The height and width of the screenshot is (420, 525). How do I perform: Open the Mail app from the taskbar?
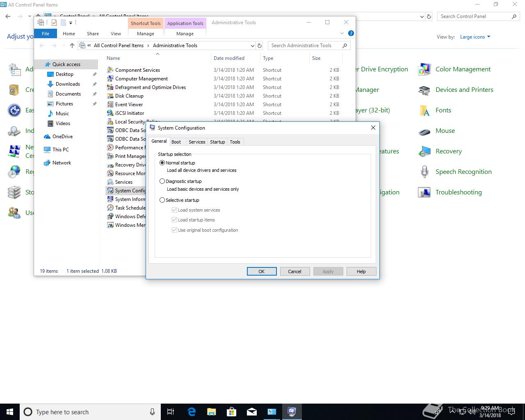[x=252, y=412]
